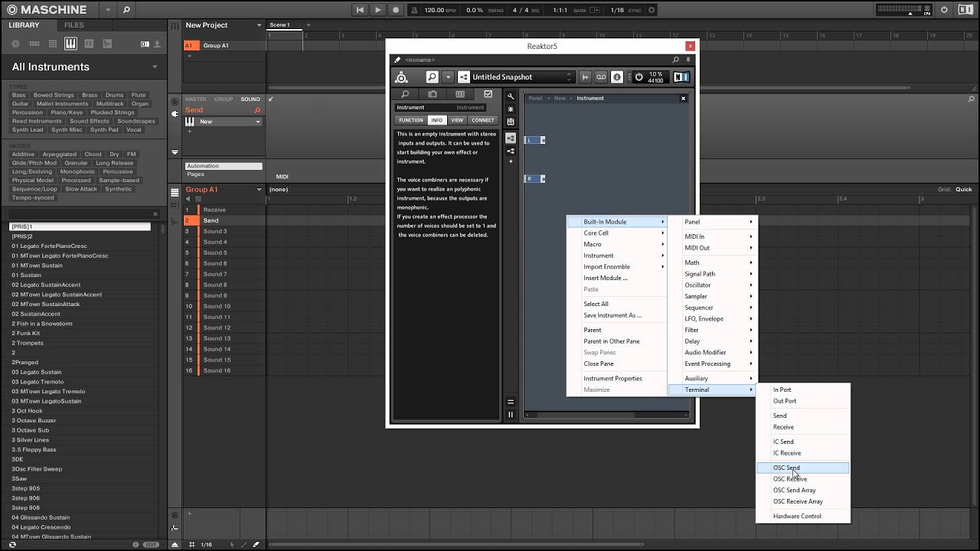980x551 pixels.
Task: Select the Group A1 row
Action: (224, 46)
